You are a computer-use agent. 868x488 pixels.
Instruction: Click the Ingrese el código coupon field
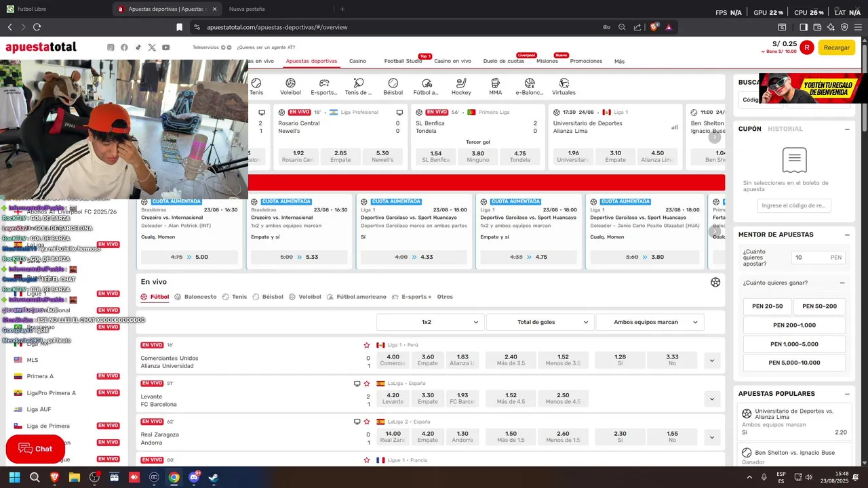pos(793,205)
